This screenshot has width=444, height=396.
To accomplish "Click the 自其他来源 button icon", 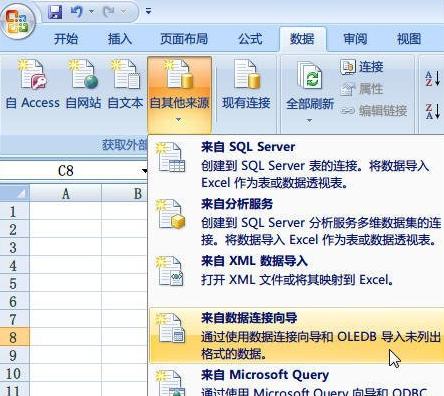I will (x=179, y=74).
